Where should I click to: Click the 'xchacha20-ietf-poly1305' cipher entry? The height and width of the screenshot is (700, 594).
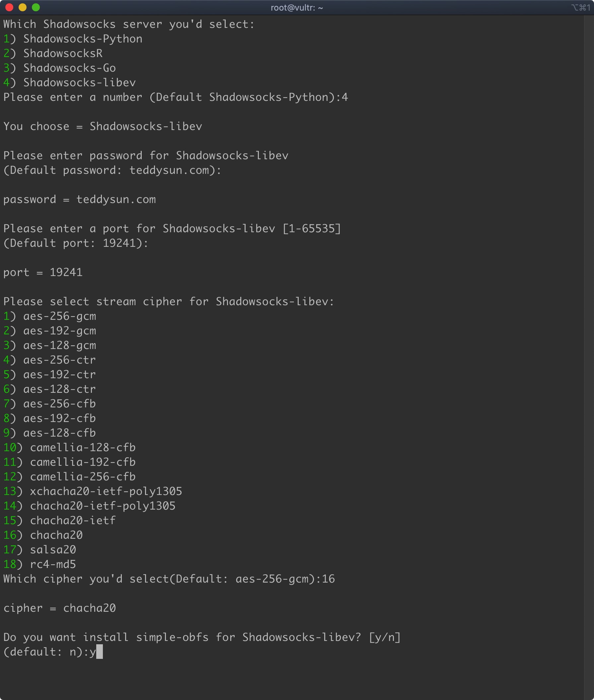106,491
